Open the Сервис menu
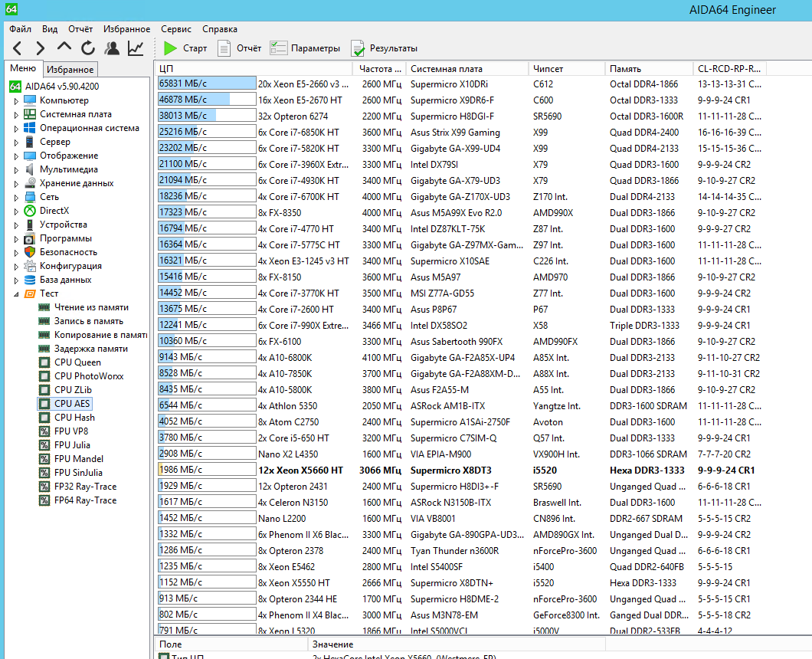 click(176, 29)
